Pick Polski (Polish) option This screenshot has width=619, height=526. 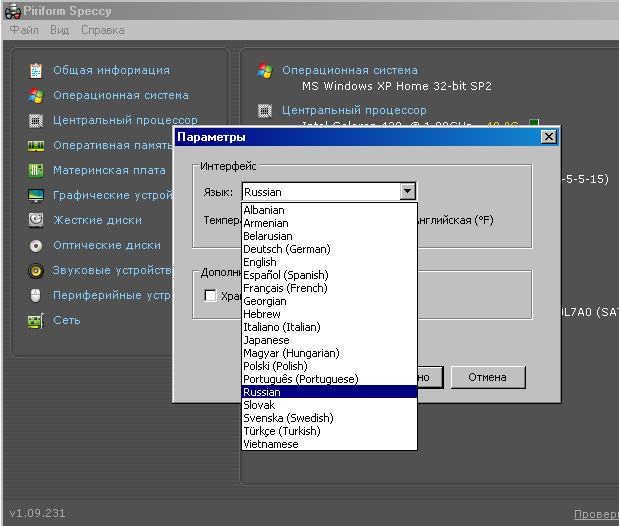tap(329, 366)
